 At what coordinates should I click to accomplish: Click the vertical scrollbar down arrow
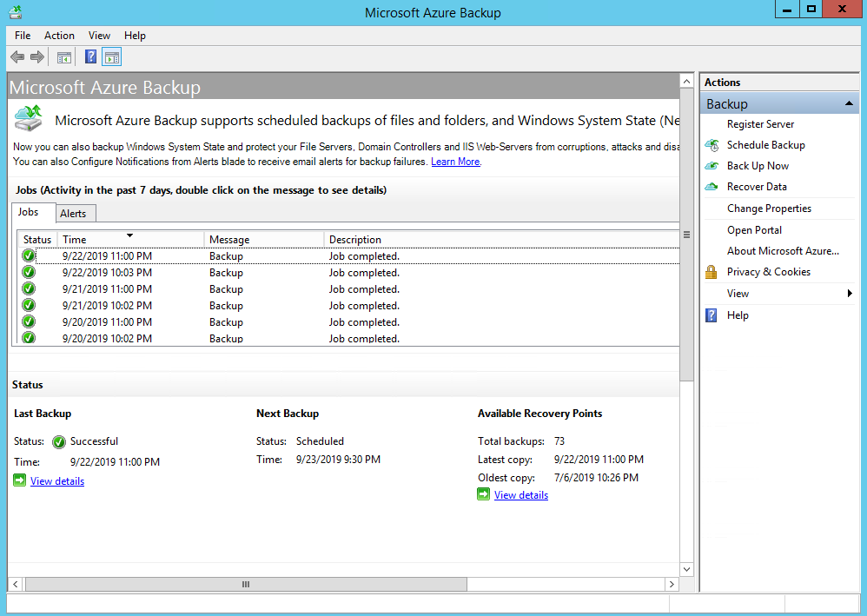[686, 569]
